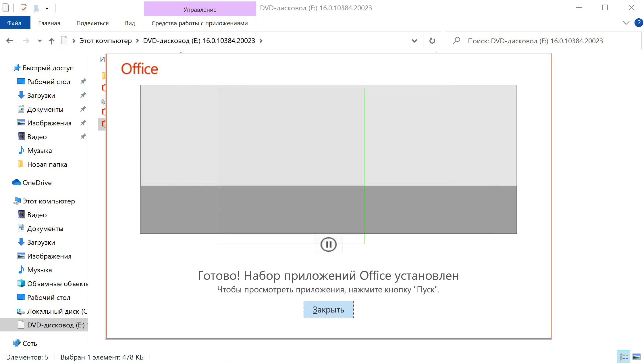The height and width of the screenshot is (363, 644).
Task: Expand the ribbon with the chevron
Action: 626,23
